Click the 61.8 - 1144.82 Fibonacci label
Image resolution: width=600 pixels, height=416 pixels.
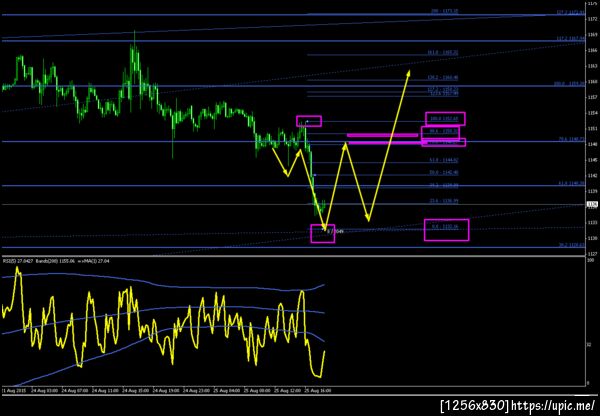click(443, 160)
